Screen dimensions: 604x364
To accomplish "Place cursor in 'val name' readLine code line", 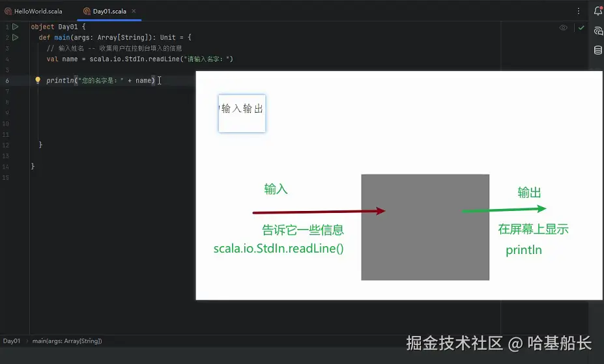I will pos(140,59).
